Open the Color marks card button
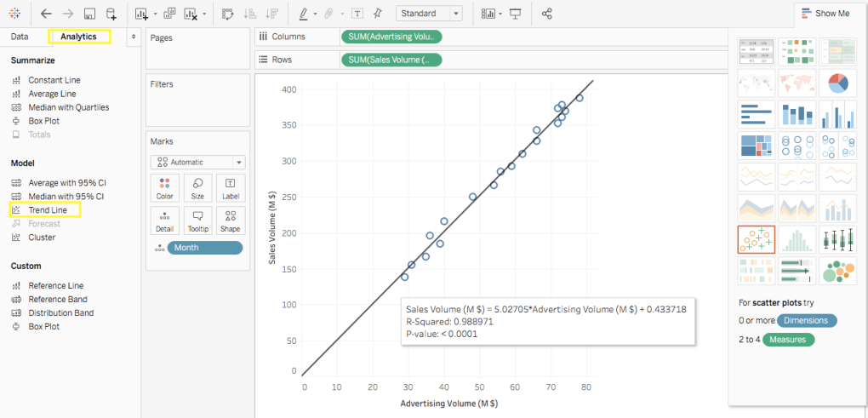 pyautogui.click(x=165, y=188)
